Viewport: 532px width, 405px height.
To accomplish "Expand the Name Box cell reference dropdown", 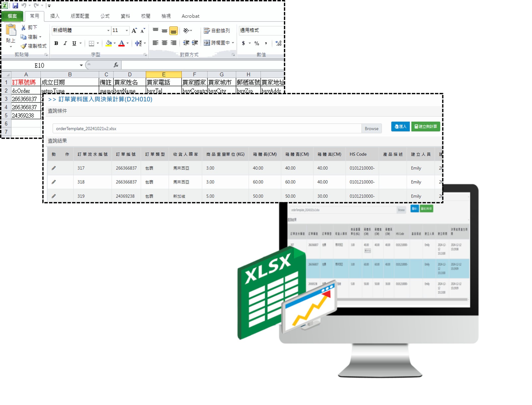I will coord(81,65).
